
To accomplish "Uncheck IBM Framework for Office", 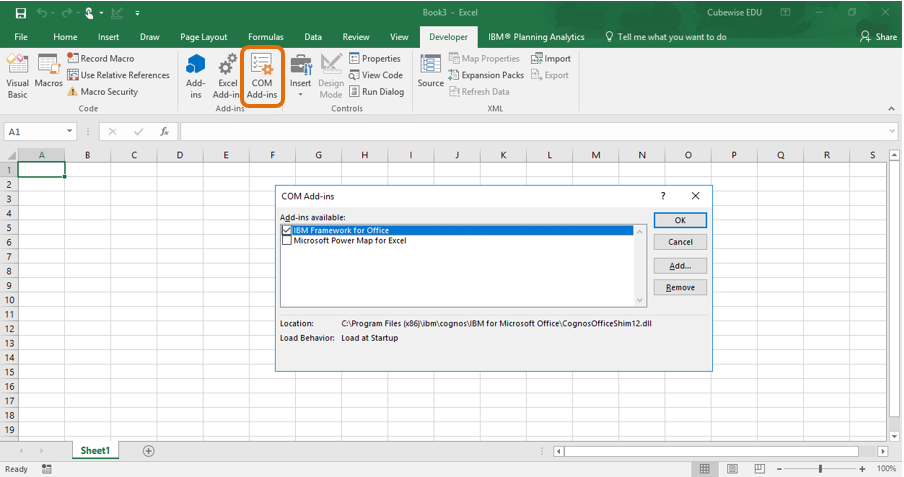I will 288,230.
